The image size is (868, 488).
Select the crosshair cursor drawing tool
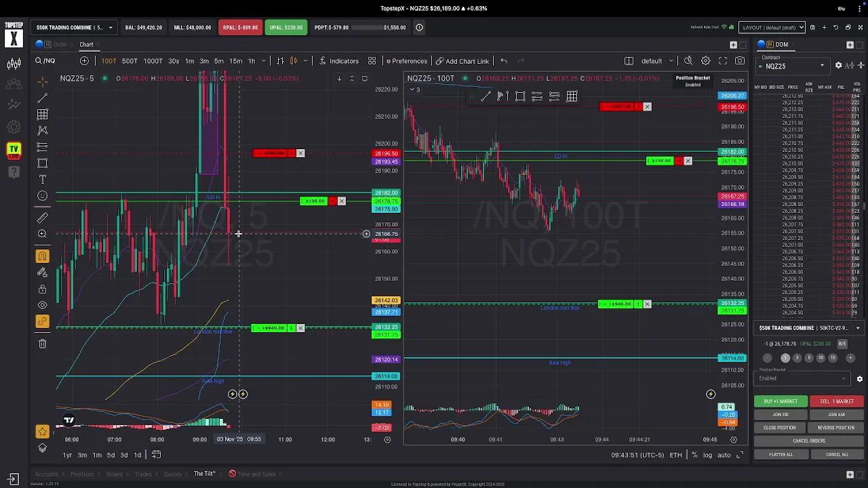42,82
